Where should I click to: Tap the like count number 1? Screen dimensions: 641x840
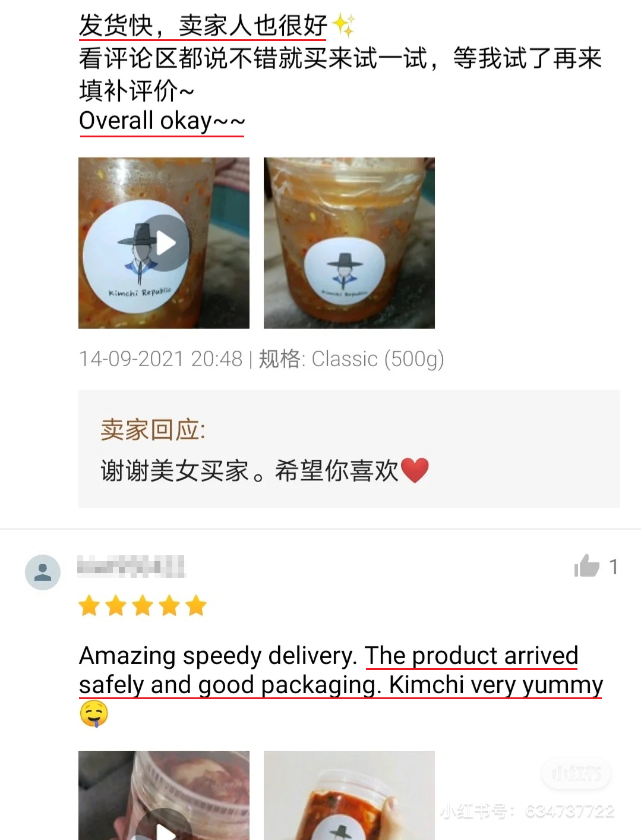coord(614,567)
